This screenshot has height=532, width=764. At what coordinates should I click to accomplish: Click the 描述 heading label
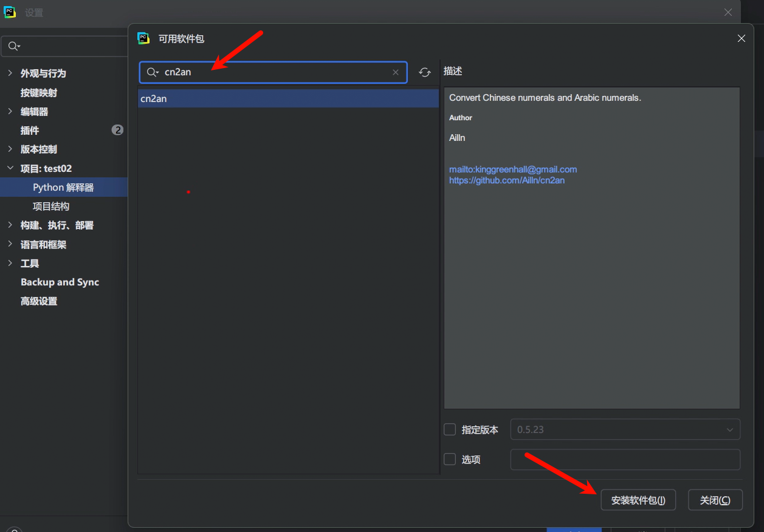pos(453,71)
